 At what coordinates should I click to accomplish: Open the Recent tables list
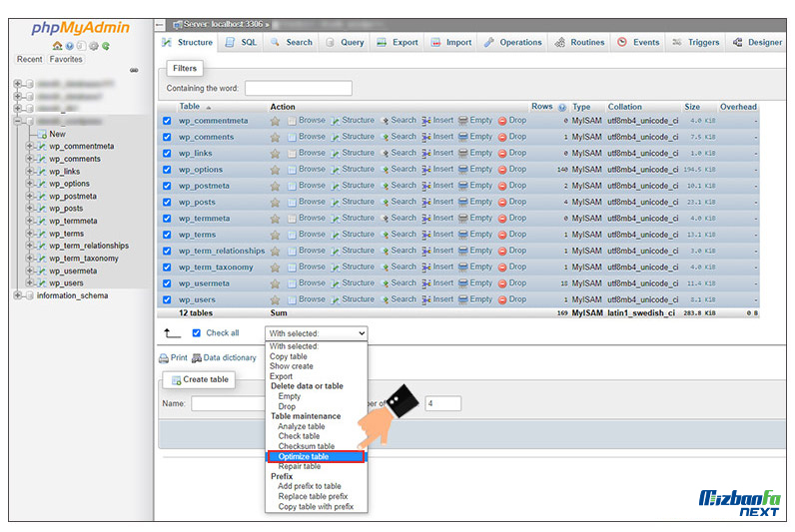29,59
